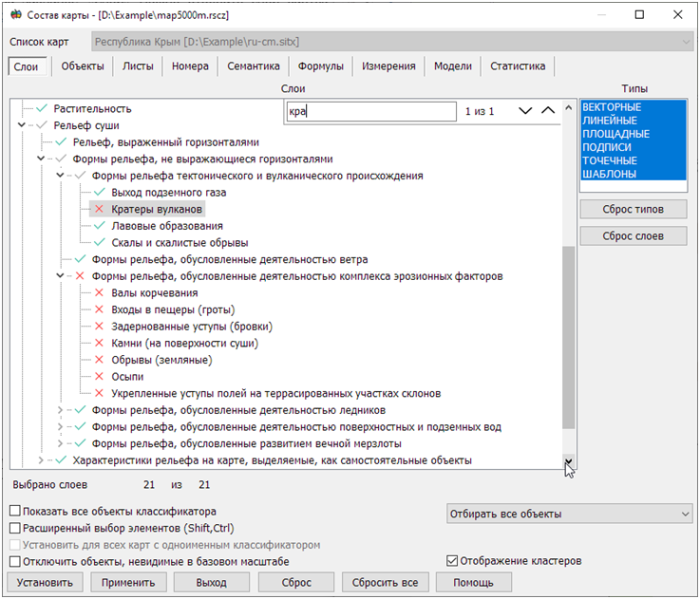The height and width of the screenshot is (599, 700).
Task: Switch to the Семантика tab
Action: click(x=253, y=66)
